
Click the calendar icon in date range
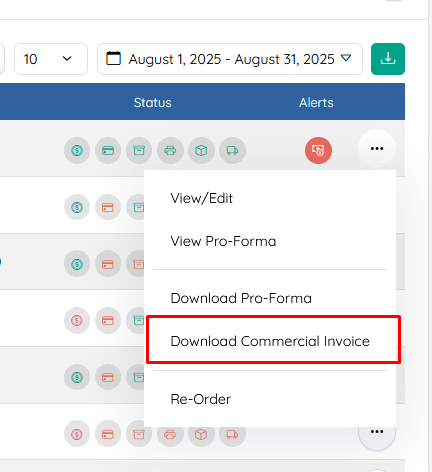[x=113, y=59]
